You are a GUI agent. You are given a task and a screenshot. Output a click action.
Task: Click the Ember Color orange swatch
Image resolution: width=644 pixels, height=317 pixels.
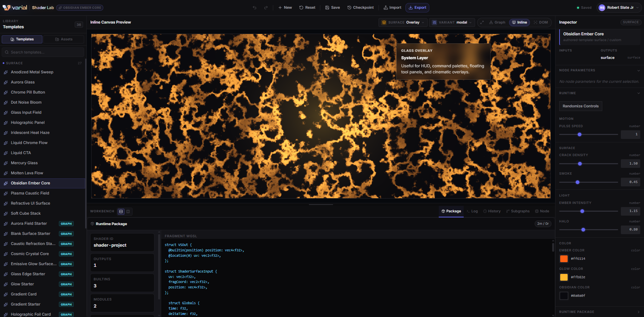[564, 259]
